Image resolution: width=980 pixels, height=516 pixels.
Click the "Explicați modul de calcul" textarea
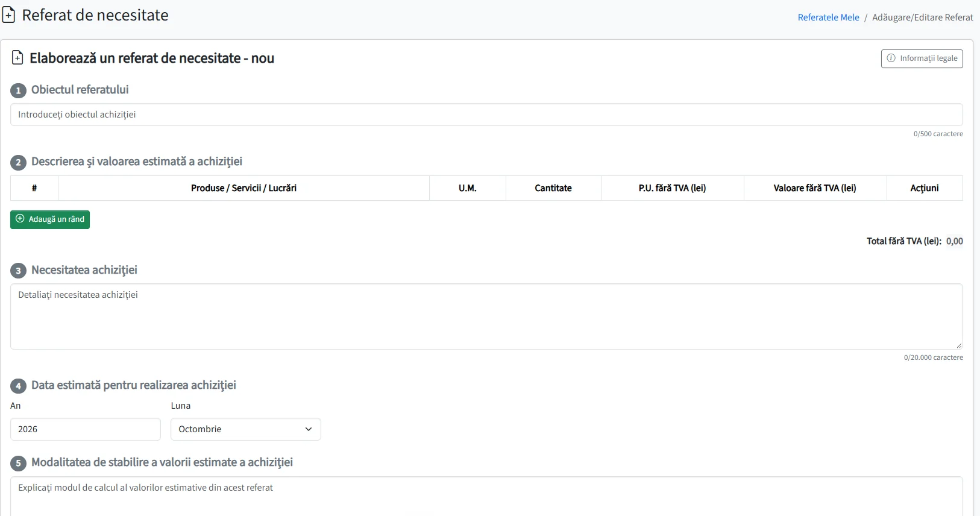click(486, 496)
